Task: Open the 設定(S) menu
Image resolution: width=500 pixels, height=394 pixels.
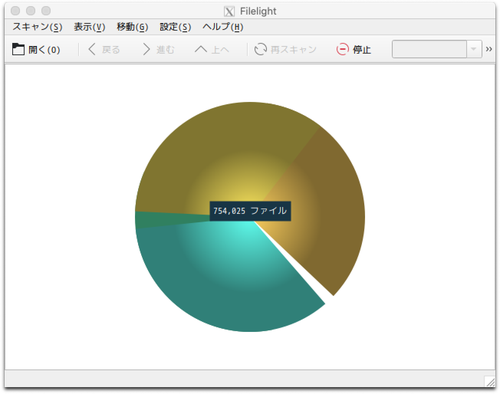Action: click(175, 27)
